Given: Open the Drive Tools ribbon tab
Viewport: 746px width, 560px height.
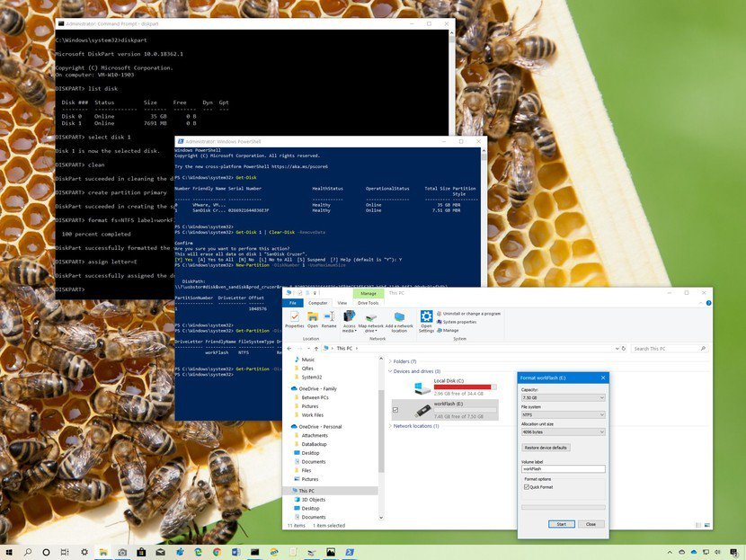Looking at the screenshot, I should (x=369, y=304).
